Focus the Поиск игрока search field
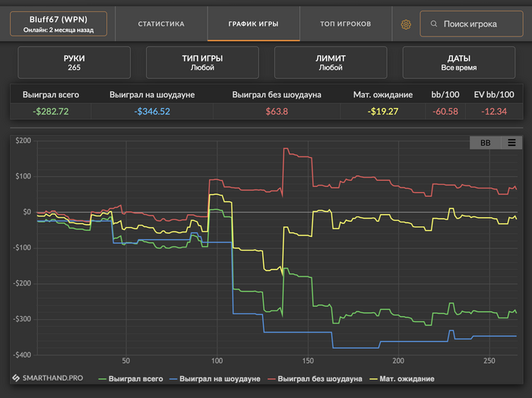Screen dimensions: 532x398 pos(471,24)
